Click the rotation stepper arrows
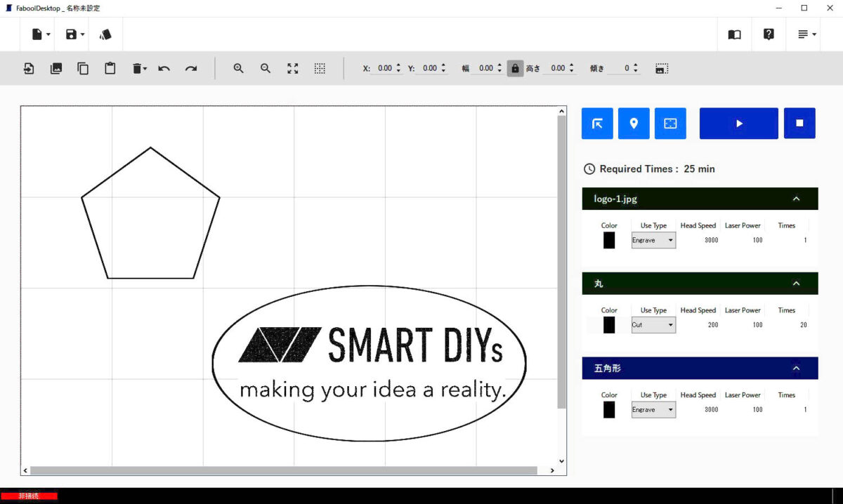Image resolution: width=843 pixels, height=504 pixels. tap(636, 68)
